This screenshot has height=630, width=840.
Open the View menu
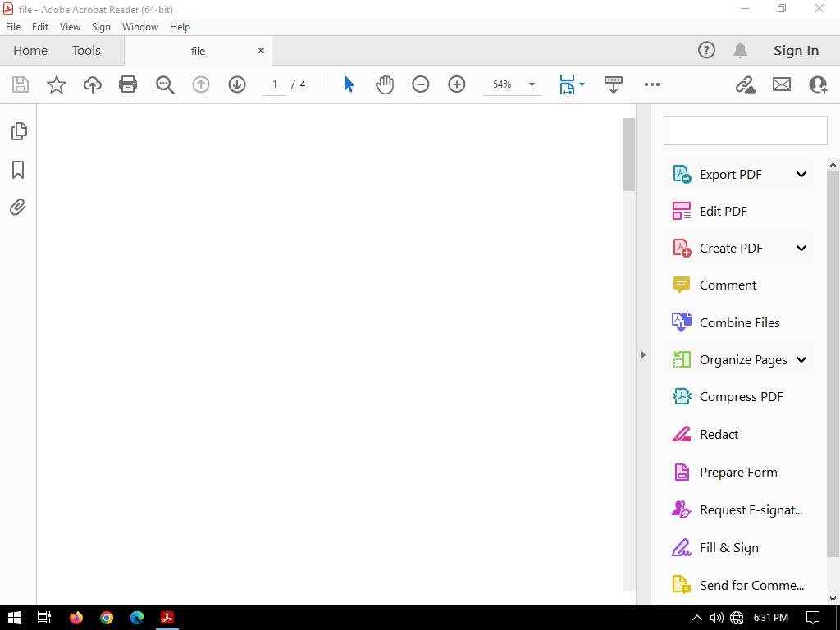[70, 26]
